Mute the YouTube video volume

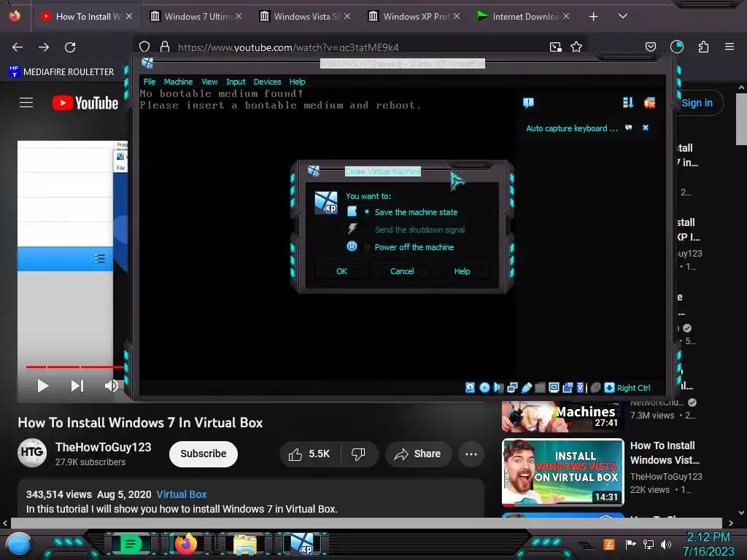[x=111, y=385]
